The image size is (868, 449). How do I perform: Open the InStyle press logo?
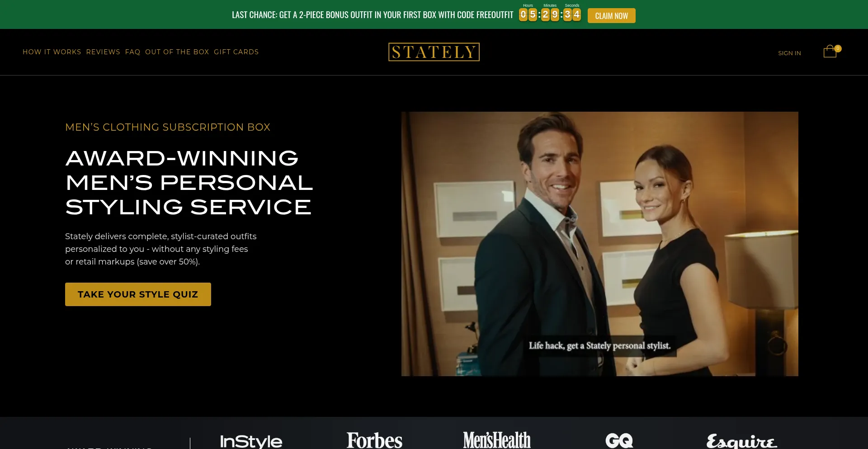click(251, 441)
